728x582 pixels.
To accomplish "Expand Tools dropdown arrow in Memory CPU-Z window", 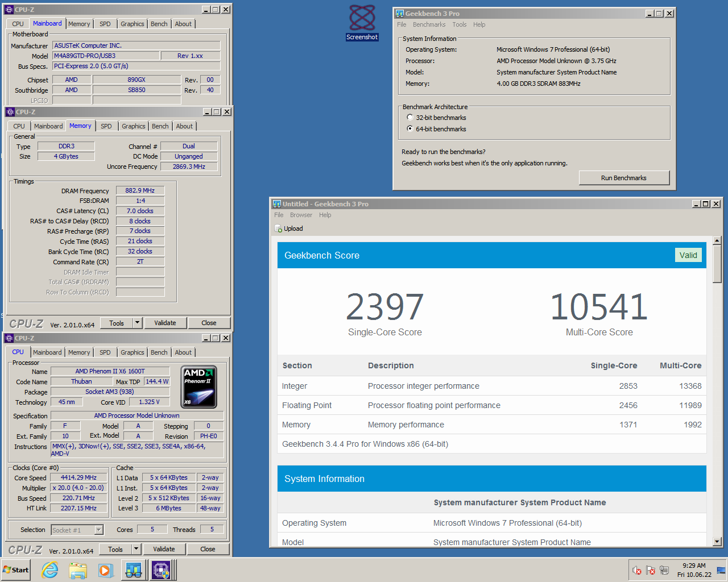I will pyautogui.click(x=137, y=323).
